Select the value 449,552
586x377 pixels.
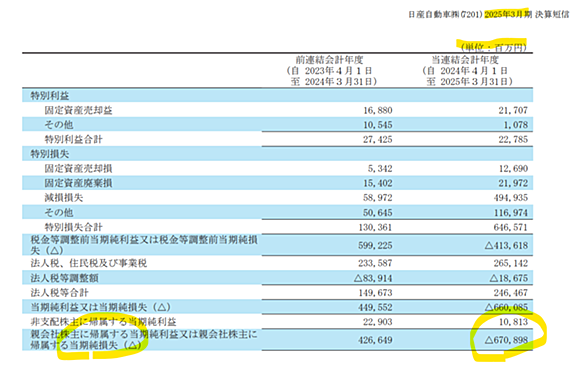pos(375,307)
